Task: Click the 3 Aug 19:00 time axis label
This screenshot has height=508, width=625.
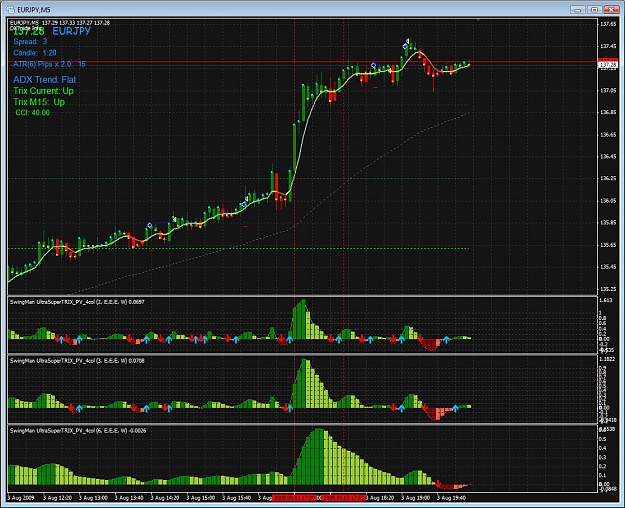Action: [416, 498]
